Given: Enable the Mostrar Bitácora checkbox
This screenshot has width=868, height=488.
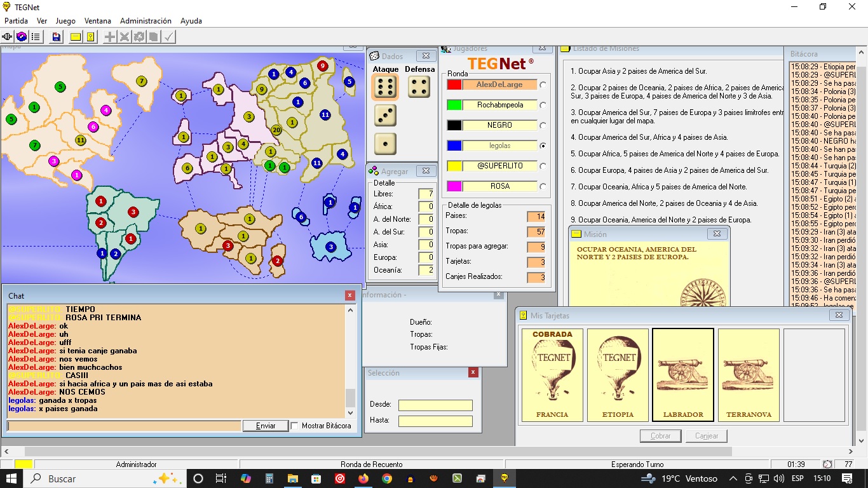Looking at the screenshot, I should 294,426.
